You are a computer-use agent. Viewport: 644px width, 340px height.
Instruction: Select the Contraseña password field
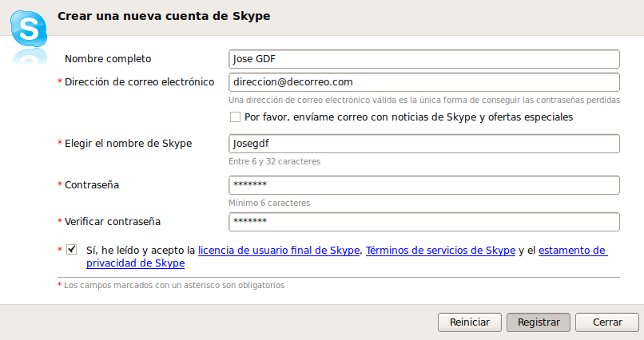pyautogui.click(x=423, y=185)
